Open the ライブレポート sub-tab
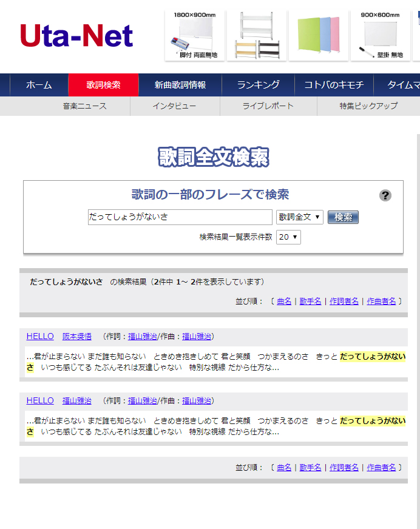 pyautogui.click(x=268, y=106)
